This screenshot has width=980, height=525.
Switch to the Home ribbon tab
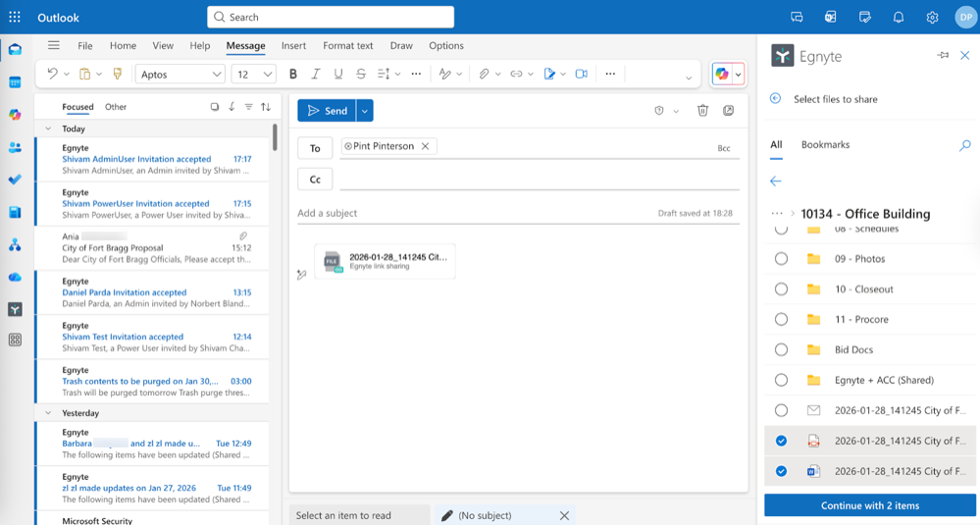coord(124,45)
